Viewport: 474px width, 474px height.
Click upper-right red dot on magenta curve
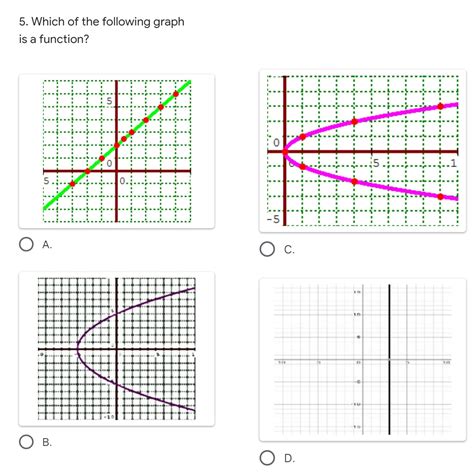[440, 106]
